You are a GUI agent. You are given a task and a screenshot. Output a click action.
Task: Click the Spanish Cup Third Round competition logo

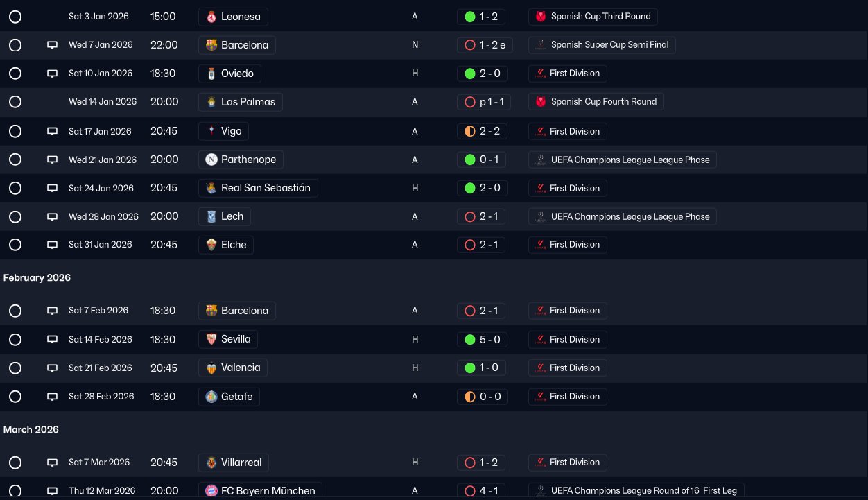tap(541, 17)
